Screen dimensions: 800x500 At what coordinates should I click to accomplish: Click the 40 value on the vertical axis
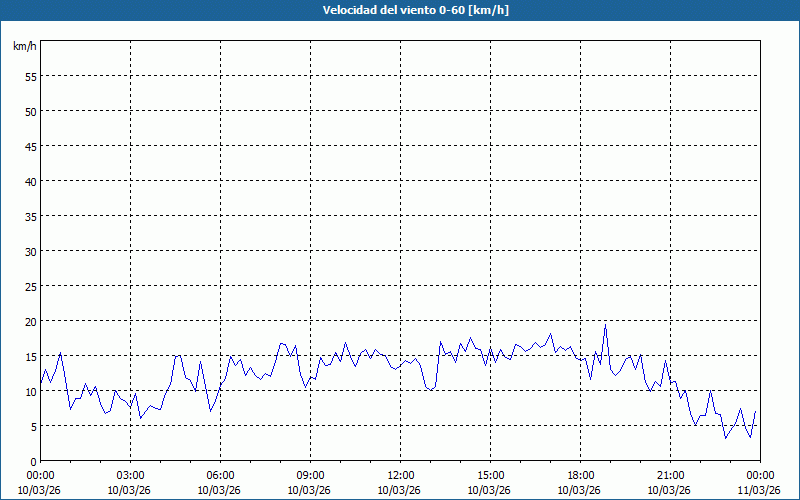tap(30, 181)
